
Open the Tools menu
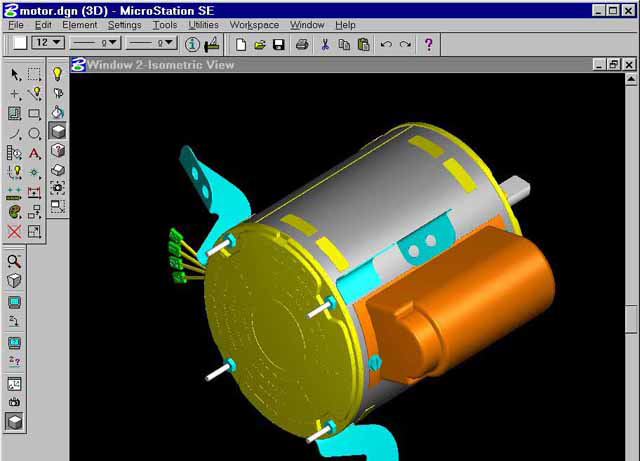click(x=165, y=25)
